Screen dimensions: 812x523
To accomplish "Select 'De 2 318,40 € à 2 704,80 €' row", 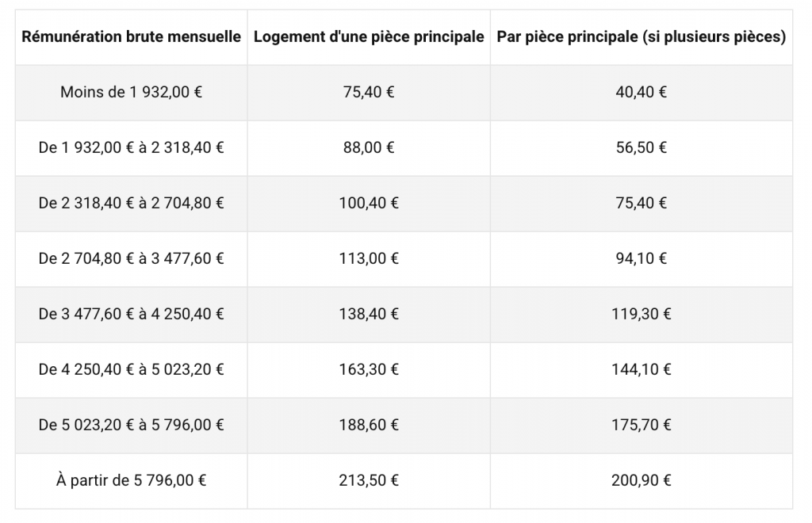I will pos(131,203).
